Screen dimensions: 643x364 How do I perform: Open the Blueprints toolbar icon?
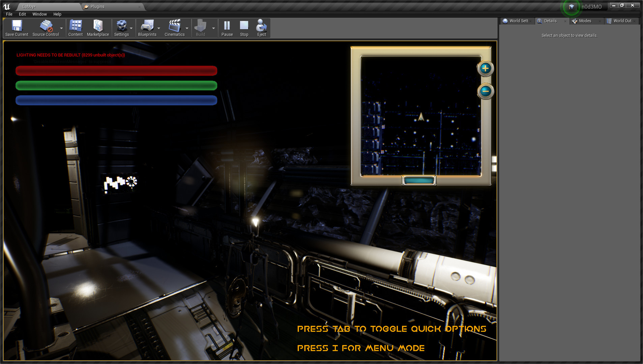147,28
